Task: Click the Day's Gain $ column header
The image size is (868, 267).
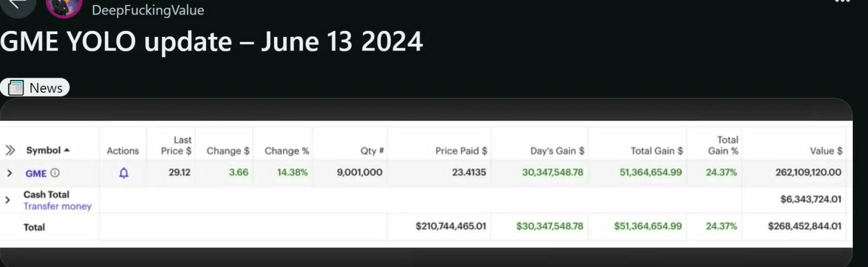Action: [x=557, y=151]
